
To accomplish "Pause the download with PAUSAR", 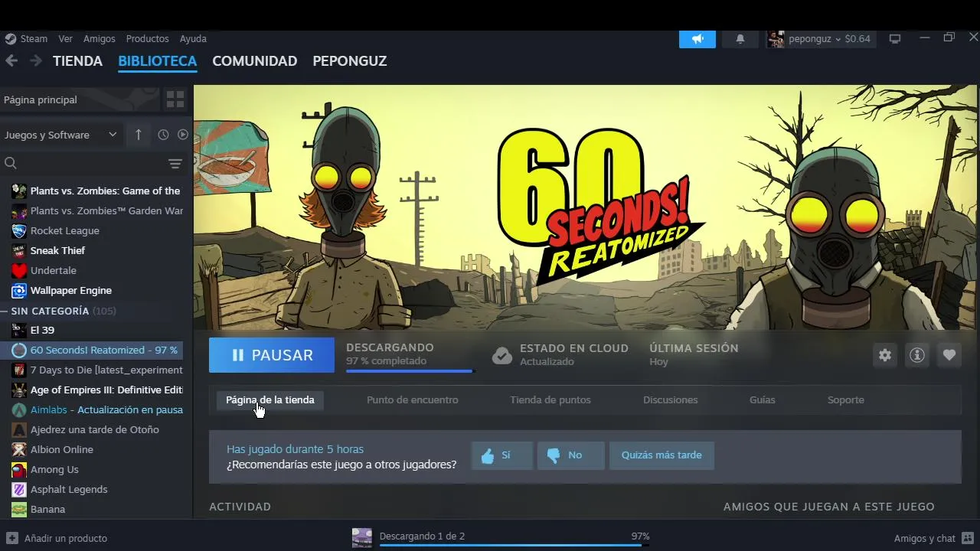I will point(272,355).
